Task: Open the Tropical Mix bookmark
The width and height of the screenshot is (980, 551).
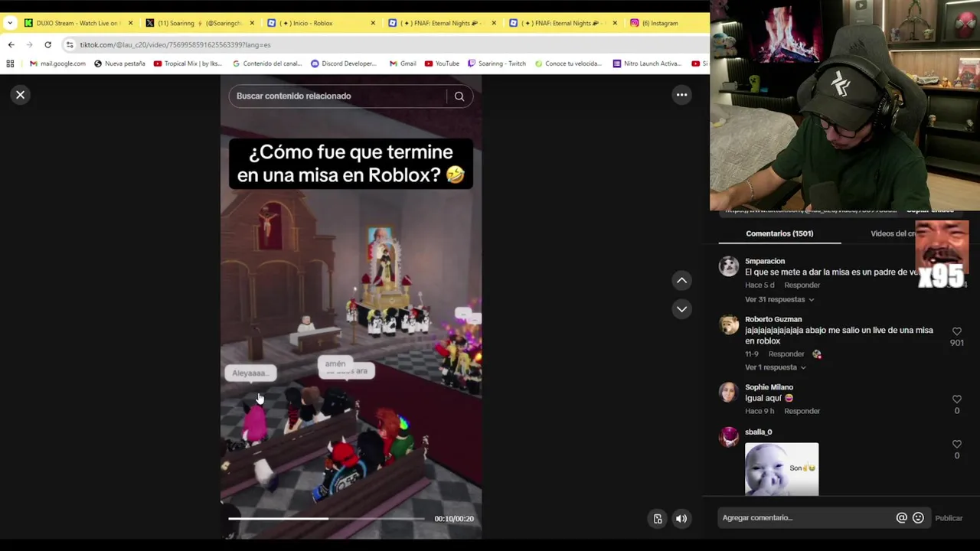Action: (188, 64)
